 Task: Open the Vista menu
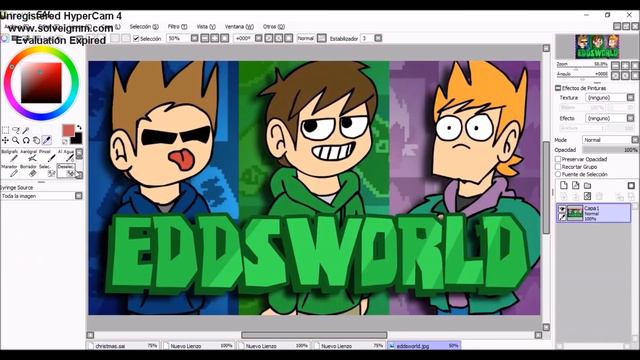click(206, 27)
